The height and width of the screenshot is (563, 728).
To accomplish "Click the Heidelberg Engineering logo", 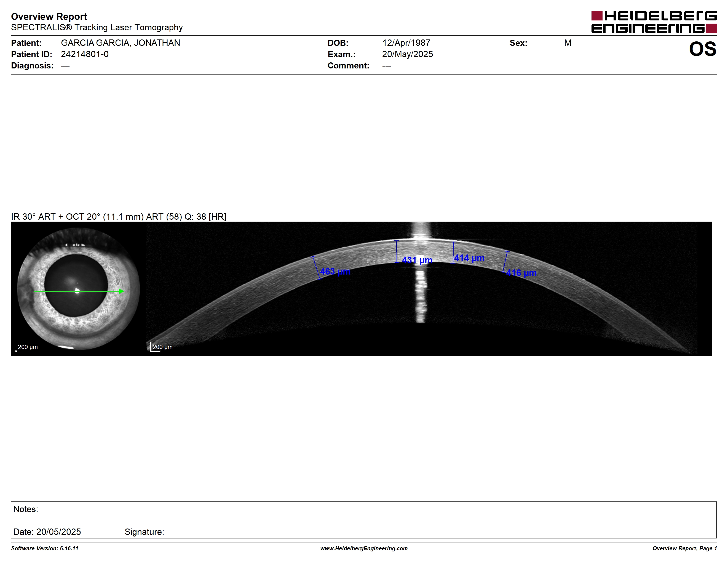I will point(654,22).
